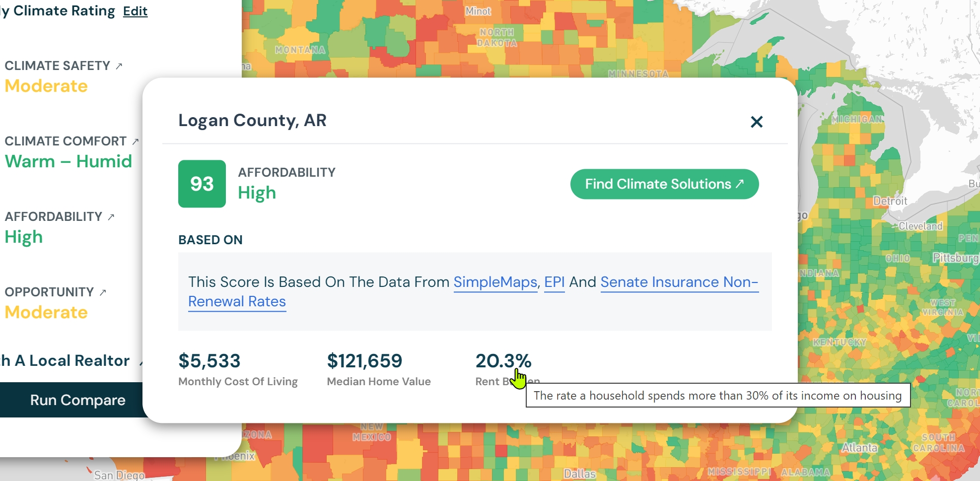Image resolution: width=980 pixels, height=481 pixels.
Task: Open the SimpleMaps data source link
Action: pyautogui.click(x=495, y=282)
